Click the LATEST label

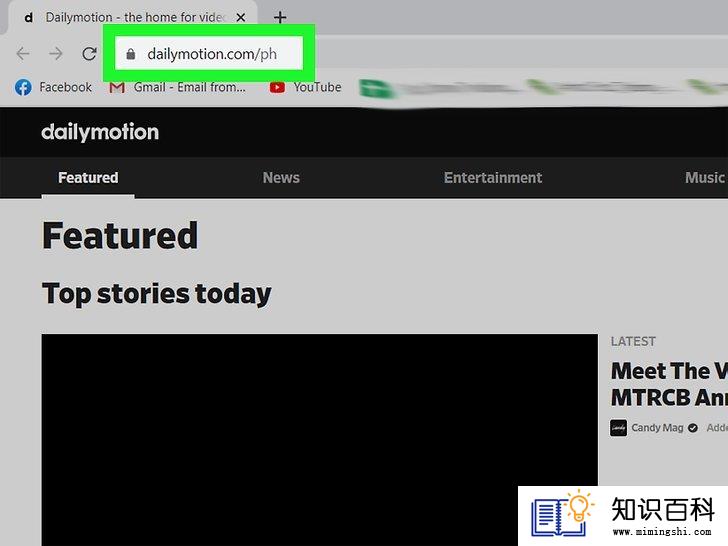click(633, 342)
